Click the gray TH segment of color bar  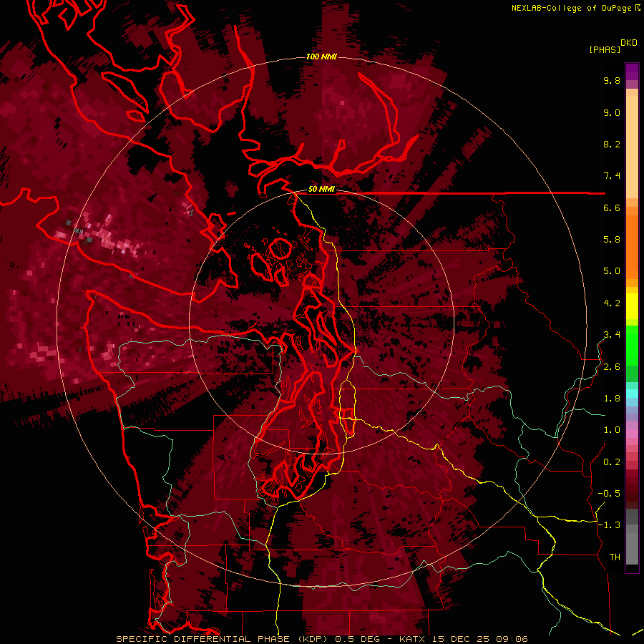[x=632, y=546]
